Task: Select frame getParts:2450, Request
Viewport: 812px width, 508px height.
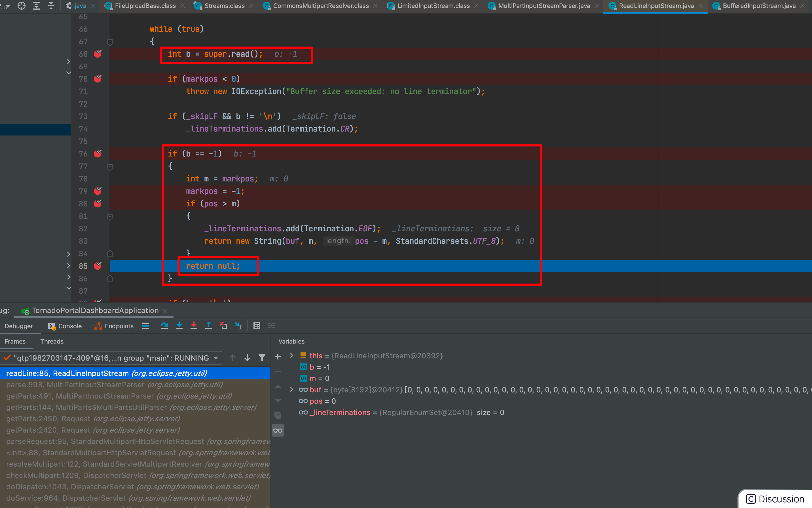Action: (135, 419)
